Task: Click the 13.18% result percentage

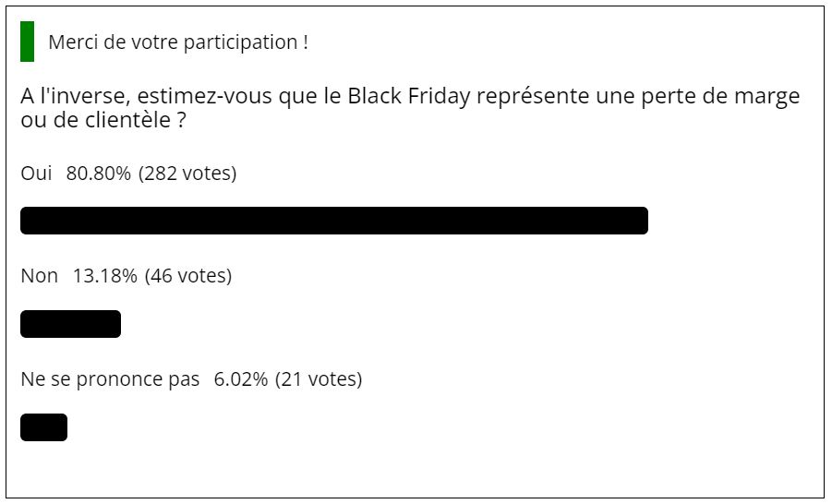Action: coord(104,276)
